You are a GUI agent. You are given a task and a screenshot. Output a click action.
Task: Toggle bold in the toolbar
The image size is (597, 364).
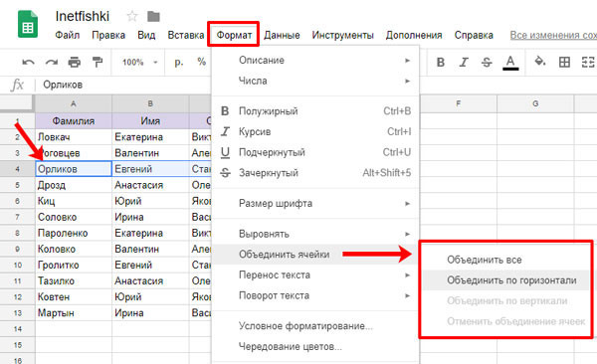441,62
